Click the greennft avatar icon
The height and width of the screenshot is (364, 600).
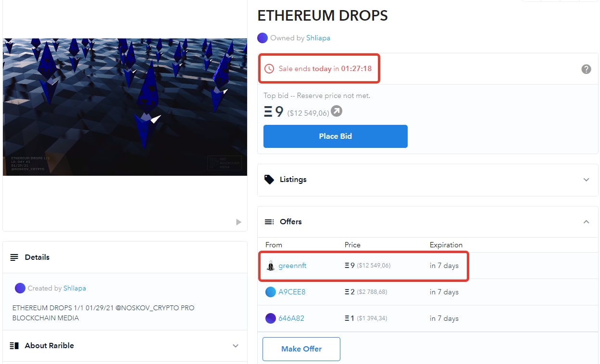[271, 266]
